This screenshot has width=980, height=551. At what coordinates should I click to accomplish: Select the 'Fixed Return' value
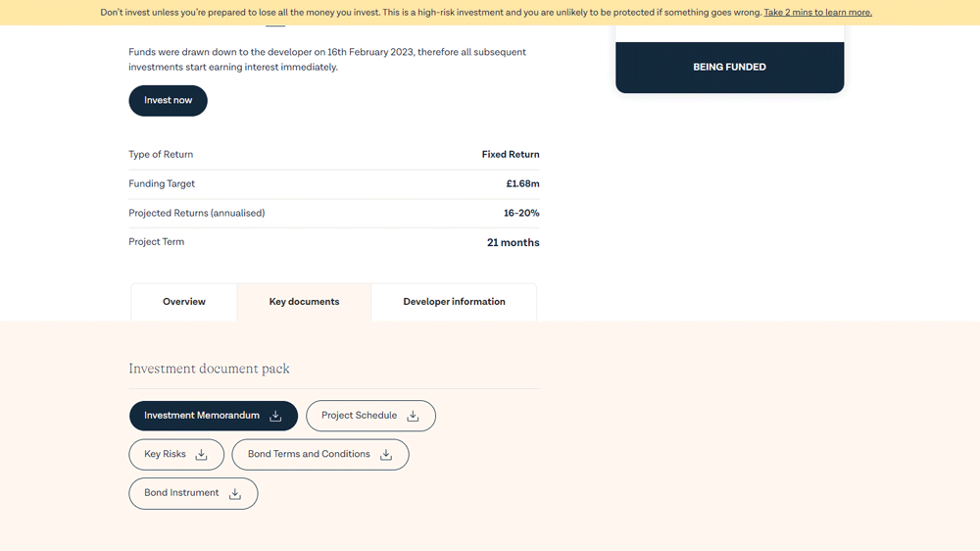[511, 155]
